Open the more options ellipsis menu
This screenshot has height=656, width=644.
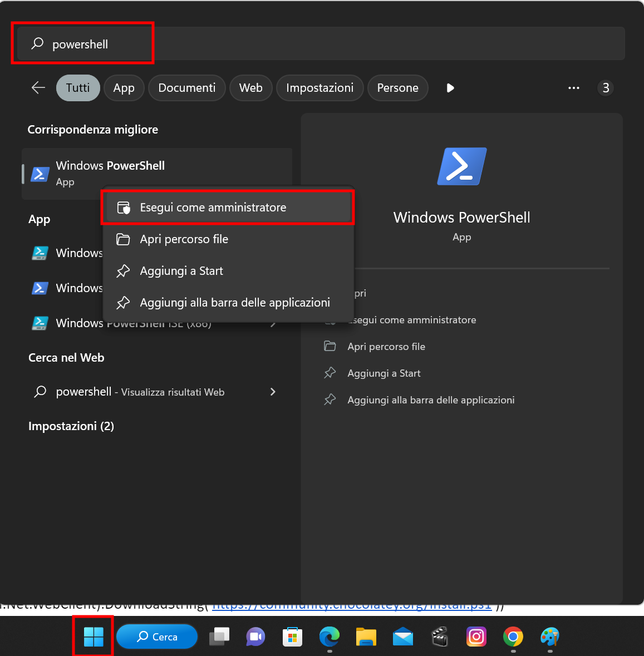pos(574,87)
